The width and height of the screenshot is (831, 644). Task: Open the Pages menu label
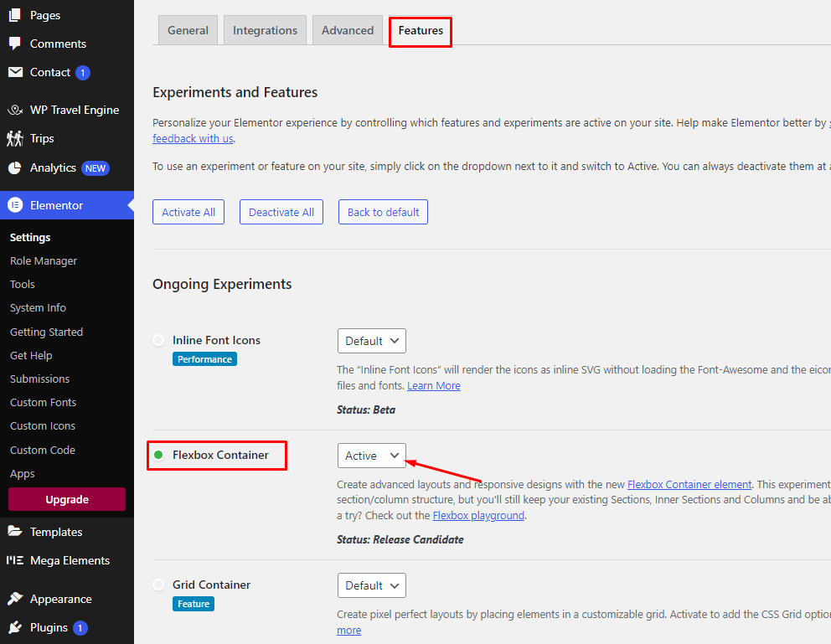click(x=45, y=15)
